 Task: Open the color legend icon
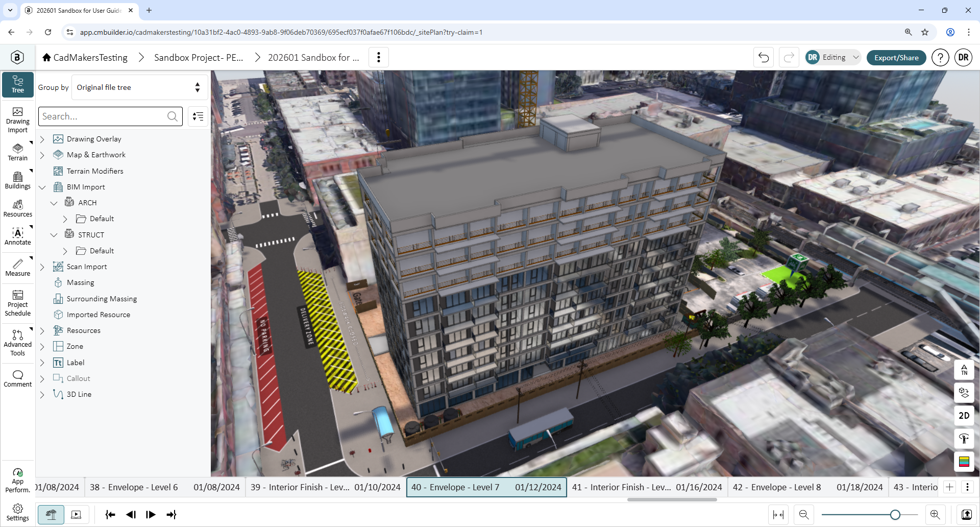pyautogui.click(x=964, y=462)
